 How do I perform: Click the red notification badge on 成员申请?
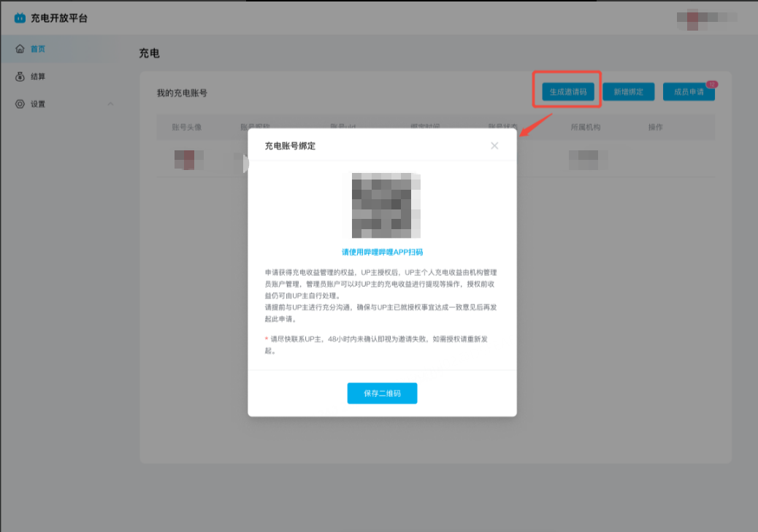click(711, 85)
